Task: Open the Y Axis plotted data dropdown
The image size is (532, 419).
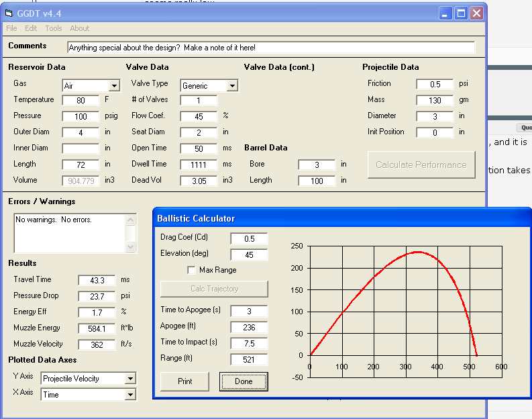Action: pos(130,379)
